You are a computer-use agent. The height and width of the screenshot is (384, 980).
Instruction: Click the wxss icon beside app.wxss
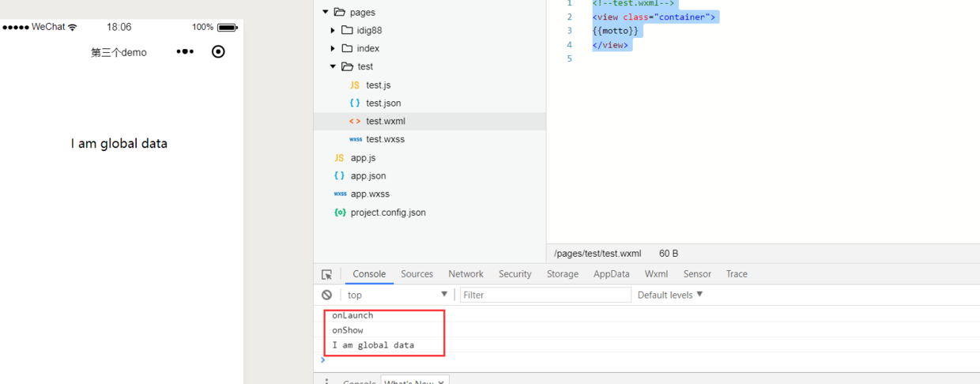point(340,194)
